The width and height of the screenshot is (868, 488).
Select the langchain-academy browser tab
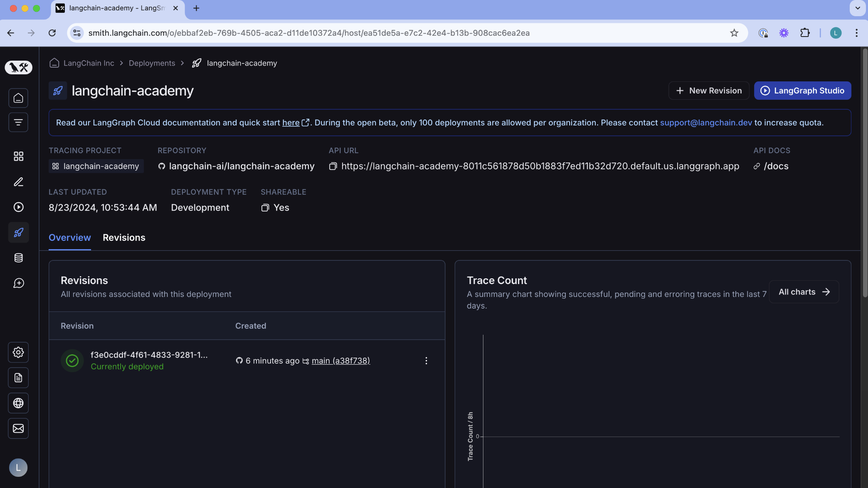coord(117,8)
